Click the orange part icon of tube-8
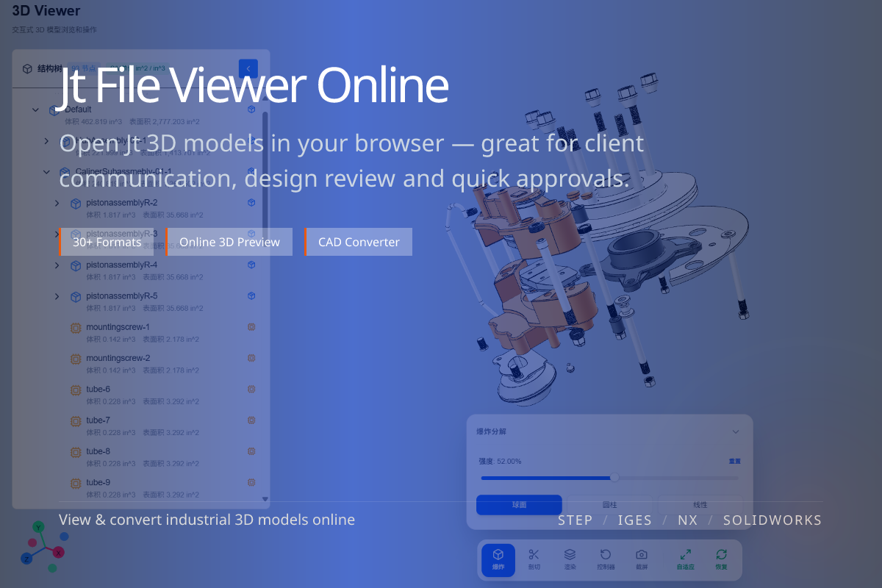Viewport: 882px width, 588px height. click(75, 452)
